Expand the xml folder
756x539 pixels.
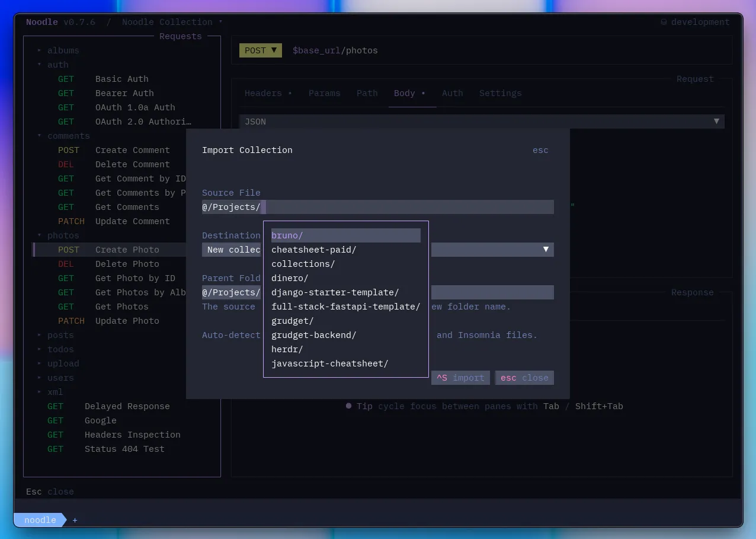tap(50, 392)
